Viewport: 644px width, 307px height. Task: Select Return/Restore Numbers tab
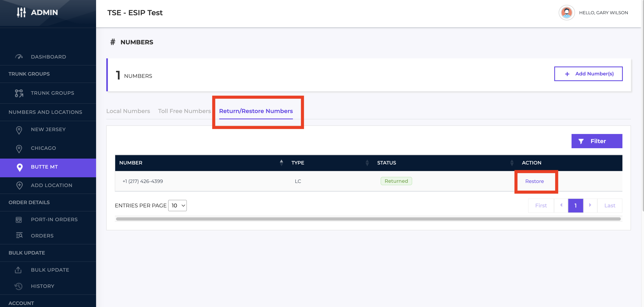tap(256, 111)
